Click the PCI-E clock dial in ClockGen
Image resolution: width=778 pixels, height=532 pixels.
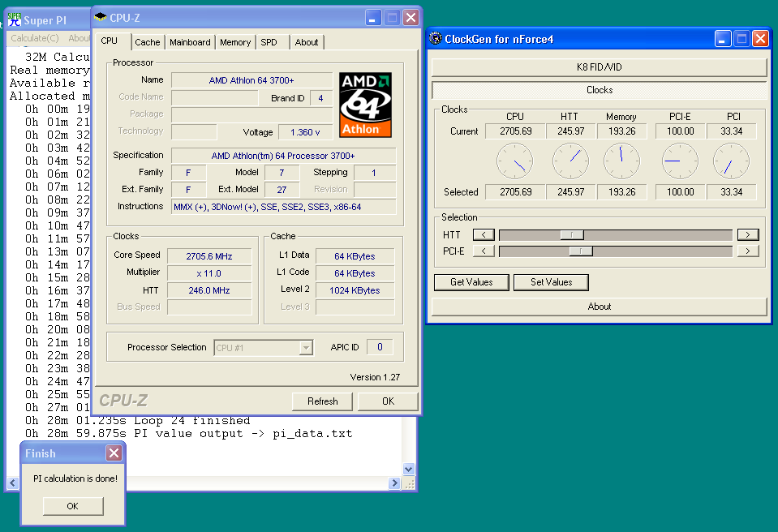[681, 161]
